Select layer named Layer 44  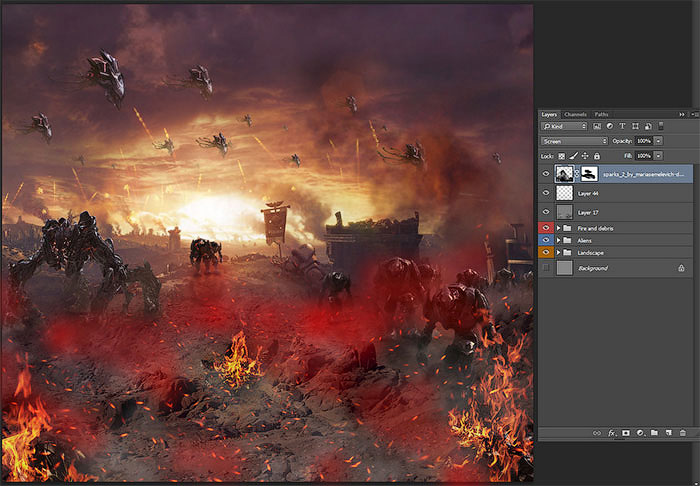tap(588, 194)
